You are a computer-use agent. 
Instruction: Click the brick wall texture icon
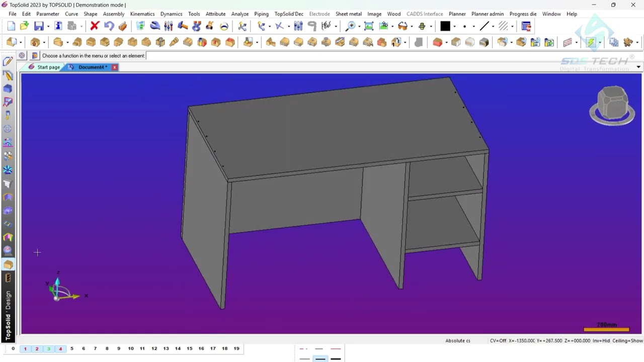568,42
